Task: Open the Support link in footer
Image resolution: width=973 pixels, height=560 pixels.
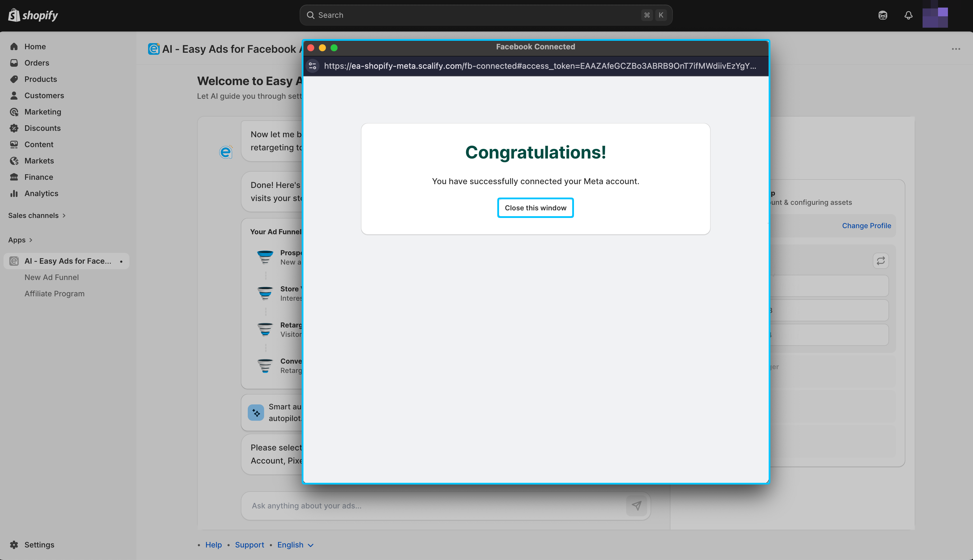Action: 249,545
